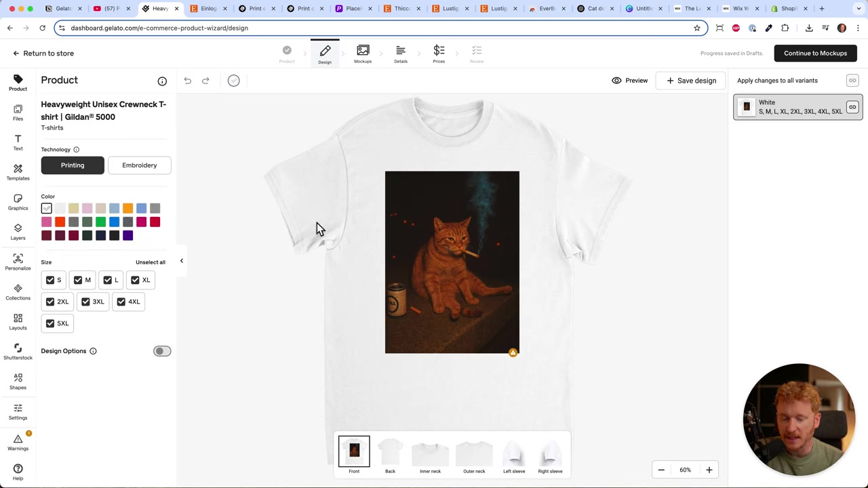Select the Embroidery technology
The height and width of the screenshot is (488, 868).
(x=140, y=165)
